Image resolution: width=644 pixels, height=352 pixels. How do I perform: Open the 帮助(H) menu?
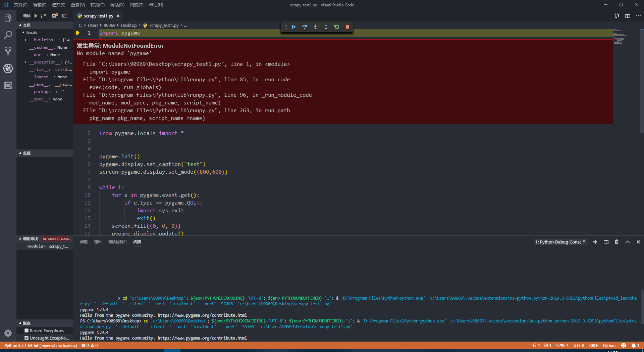[156, 5]
